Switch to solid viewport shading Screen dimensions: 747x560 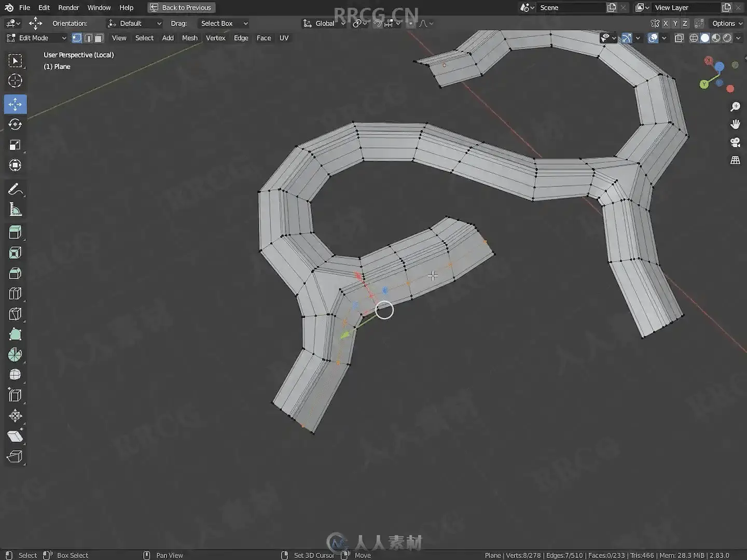coord(705,38)
